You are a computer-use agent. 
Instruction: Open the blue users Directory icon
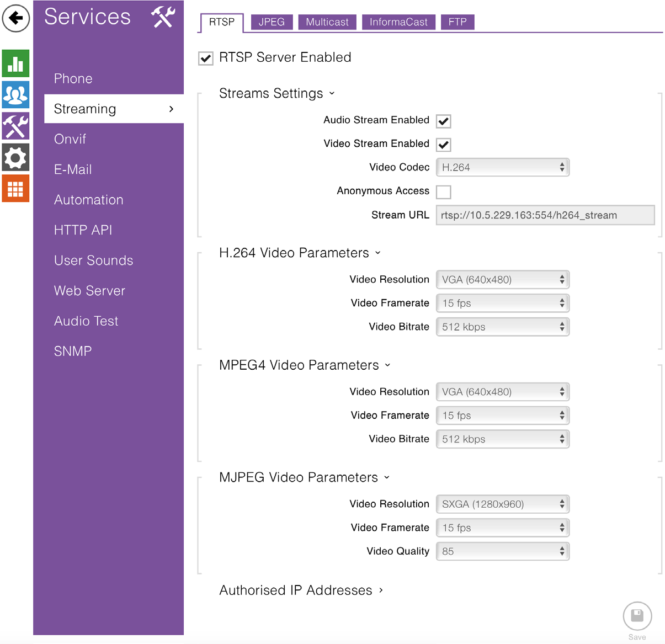pyautogui.click(x=15, y=94)
